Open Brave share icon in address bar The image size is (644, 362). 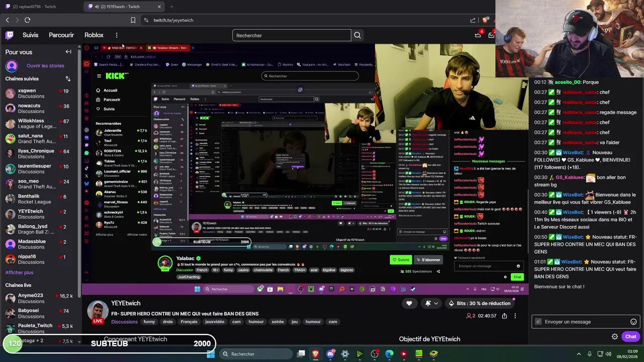[473, 20]
